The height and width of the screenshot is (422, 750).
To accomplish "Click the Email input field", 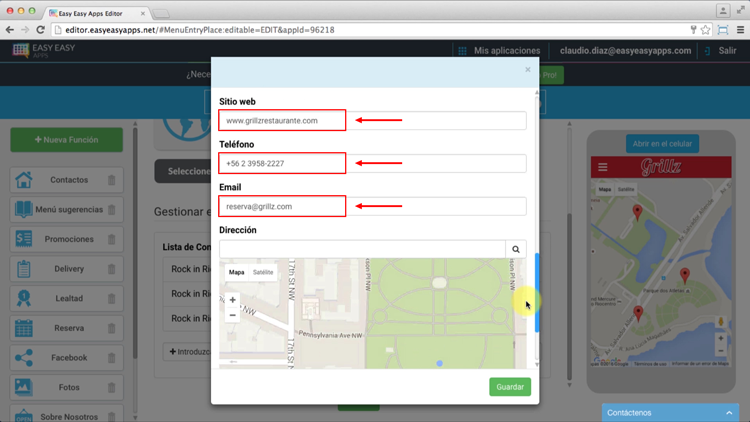I will tap(373, 207).
